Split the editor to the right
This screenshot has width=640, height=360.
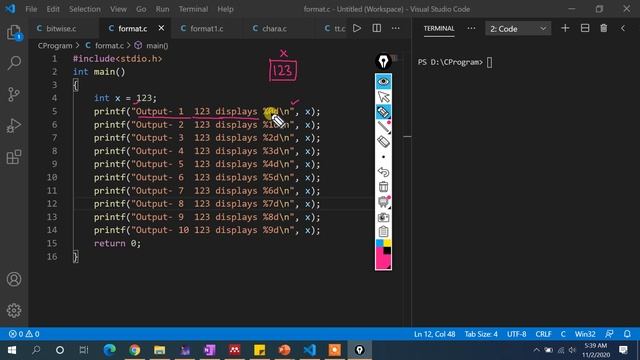click(x=377, y=28)
